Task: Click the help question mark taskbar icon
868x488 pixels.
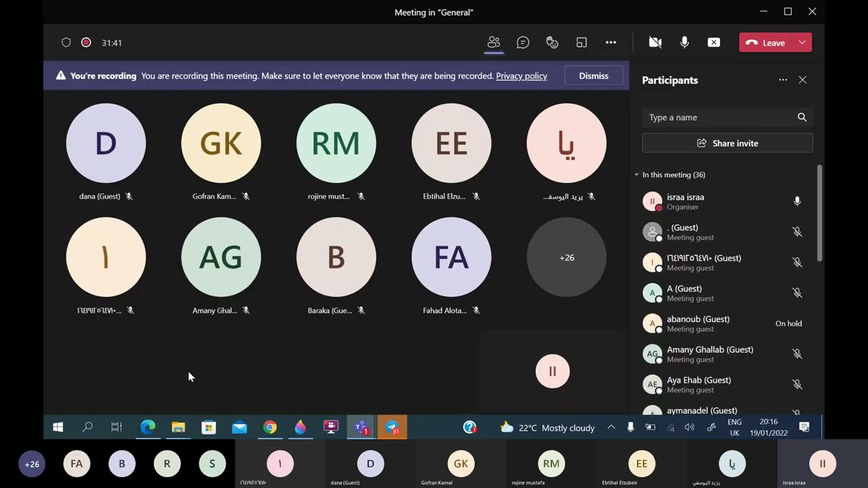Action: click(470, 427)
